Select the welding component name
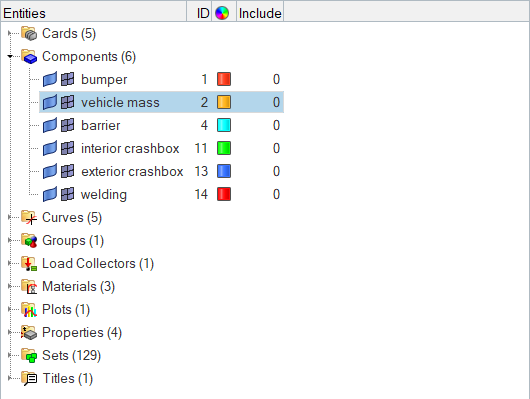The height and width of the screenshot is (399, 530). (104, 194)
